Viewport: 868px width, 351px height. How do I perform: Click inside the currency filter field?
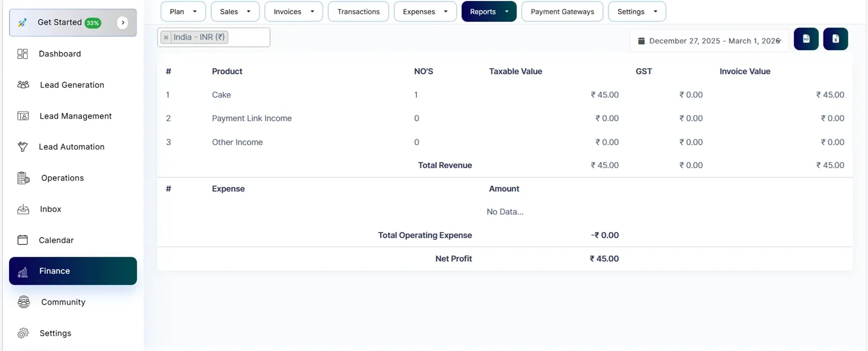click(x=249, y=37)
